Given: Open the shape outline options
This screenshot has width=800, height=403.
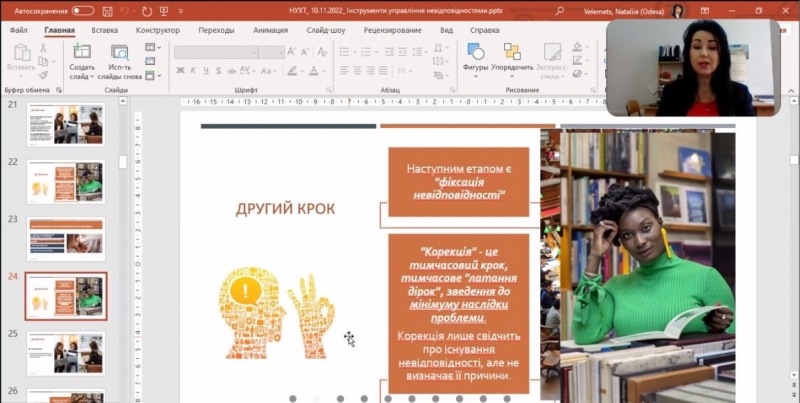Looking at the screenshot, I should [580, 61].
